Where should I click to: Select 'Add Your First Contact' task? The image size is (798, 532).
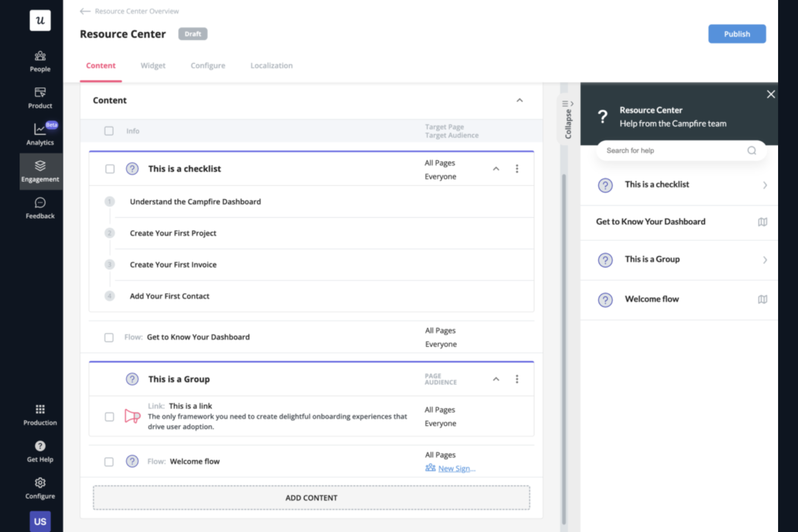tap(169, 296)
